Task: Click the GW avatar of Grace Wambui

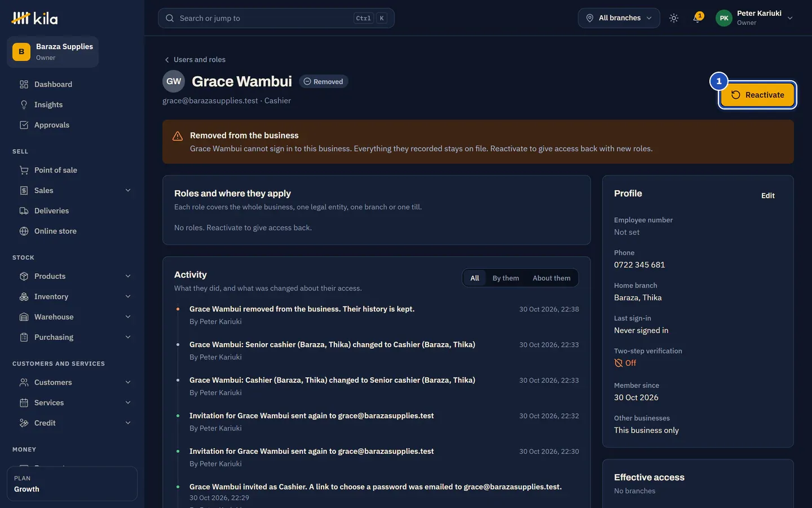Action: pos(174,81)
